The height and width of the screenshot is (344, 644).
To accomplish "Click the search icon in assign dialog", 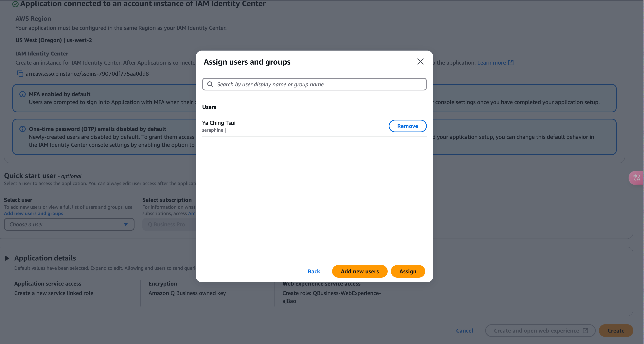I will point(210,84).
